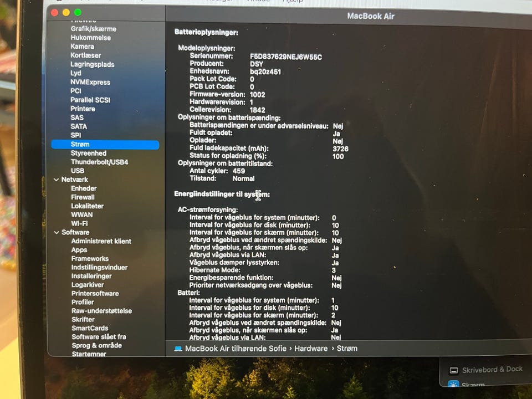Click the MacBook laptop icon in path bar
This screenshot has height=399, width=532.
[x=178, y=349]
